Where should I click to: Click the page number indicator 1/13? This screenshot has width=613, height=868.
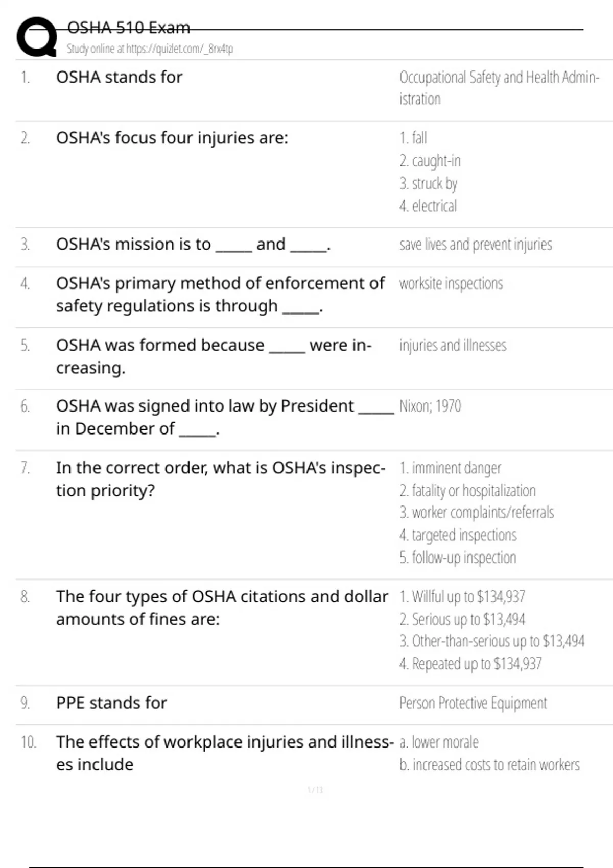pyautogui.click(x=315, y=790)
